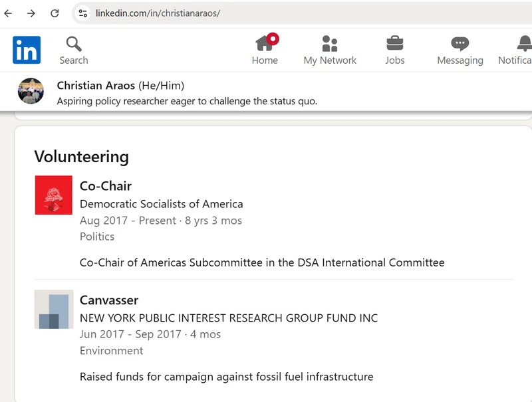This screenshot has height=402, width=532.
Task: Open Democratic Socialists of America organization link
Action: click(161, 204)
